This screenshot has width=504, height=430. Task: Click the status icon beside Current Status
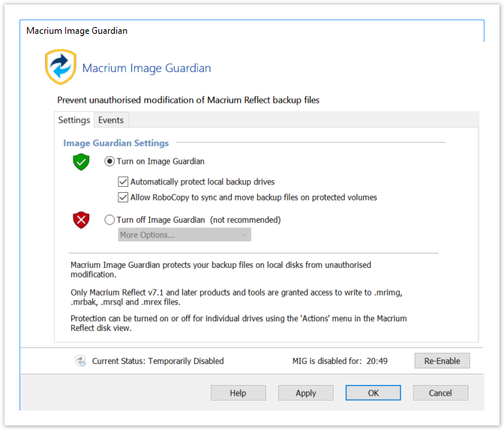80,361
